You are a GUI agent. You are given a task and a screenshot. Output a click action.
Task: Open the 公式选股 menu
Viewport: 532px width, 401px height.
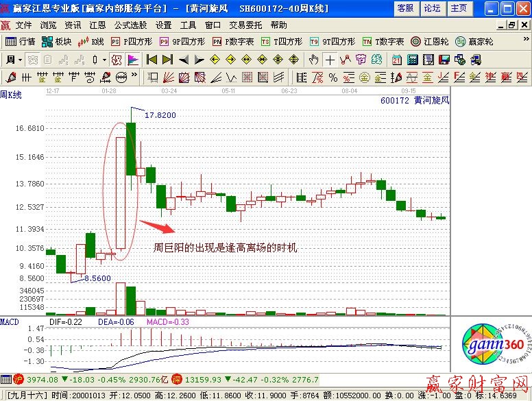(128, 25)
